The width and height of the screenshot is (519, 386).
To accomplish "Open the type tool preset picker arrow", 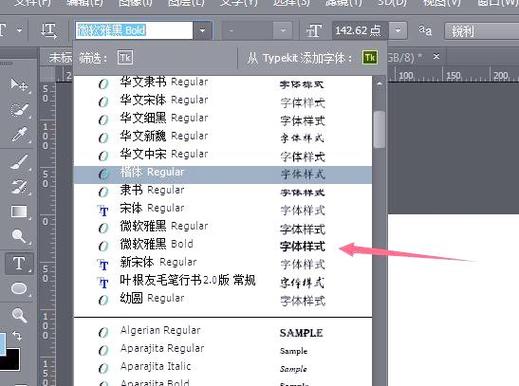I will [x=20, y=30].
